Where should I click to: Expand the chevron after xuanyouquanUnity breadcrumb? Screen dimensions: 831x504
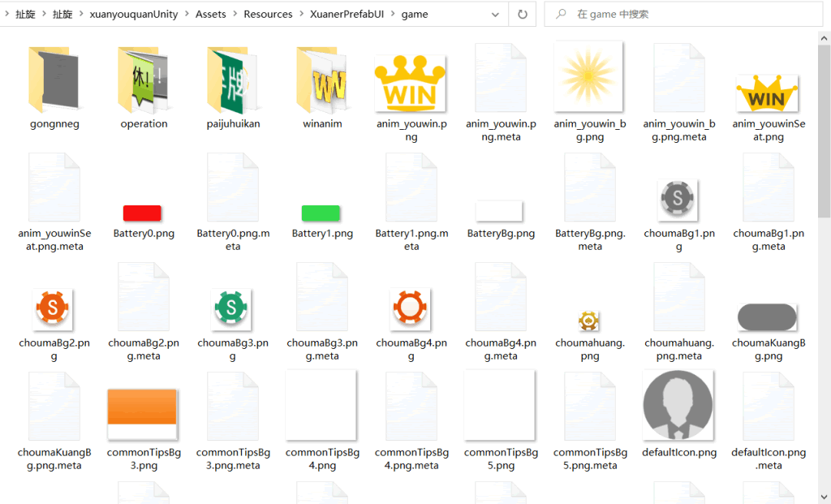(187, 15)
